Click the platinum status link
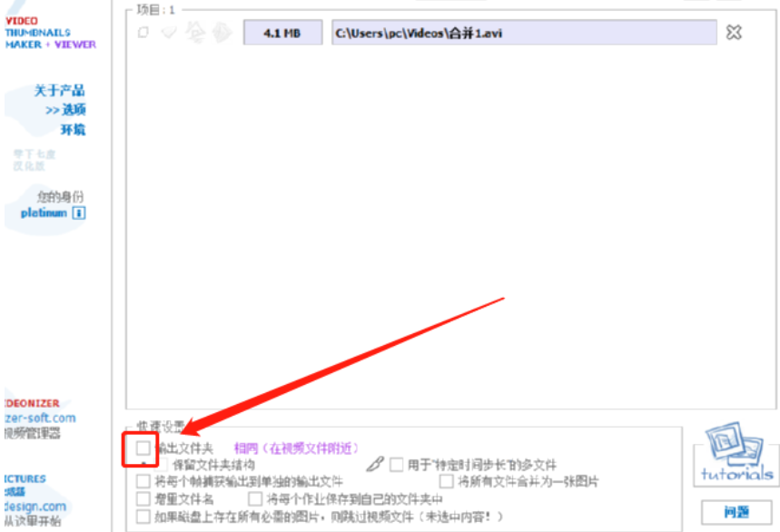The height and width of the screenshot is (532, 780). [x=44, y=212]
